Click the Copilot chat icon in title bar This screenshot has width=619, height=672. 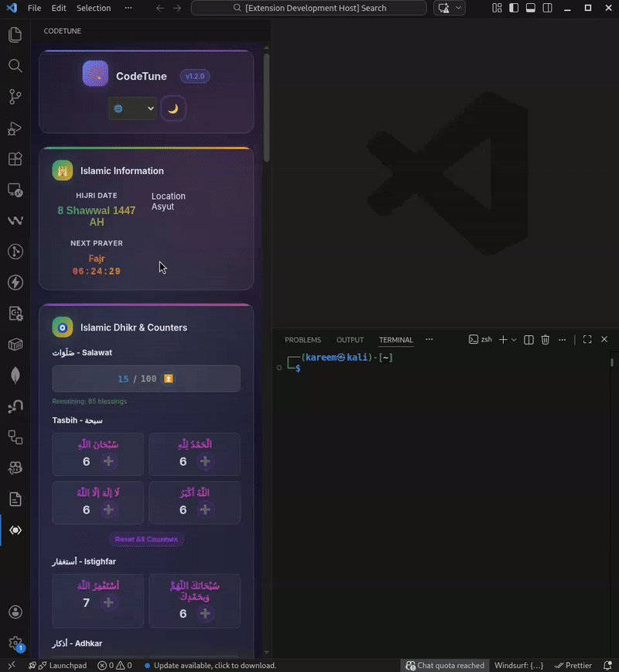click(x=444, y=8)
